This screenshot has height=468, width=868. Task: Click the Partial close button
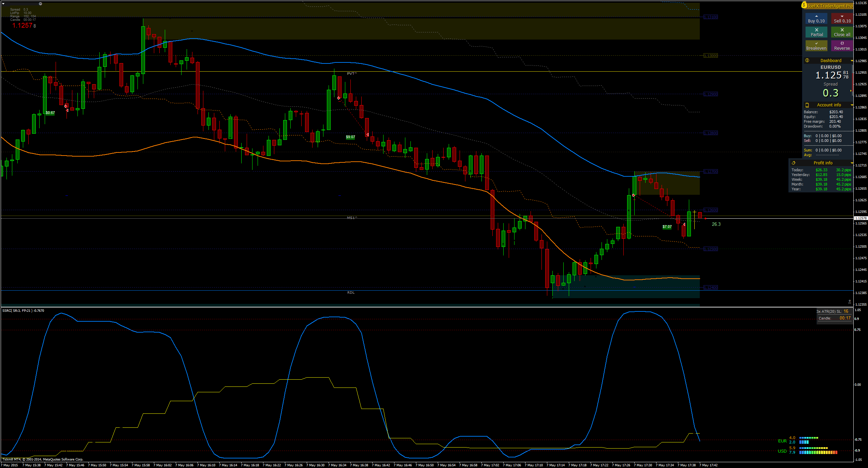(x=816, y=32)
